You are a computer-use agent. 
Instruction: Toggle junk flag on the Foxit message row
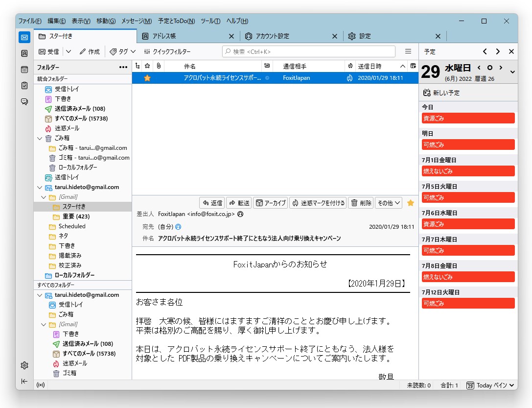click(350, 78)
